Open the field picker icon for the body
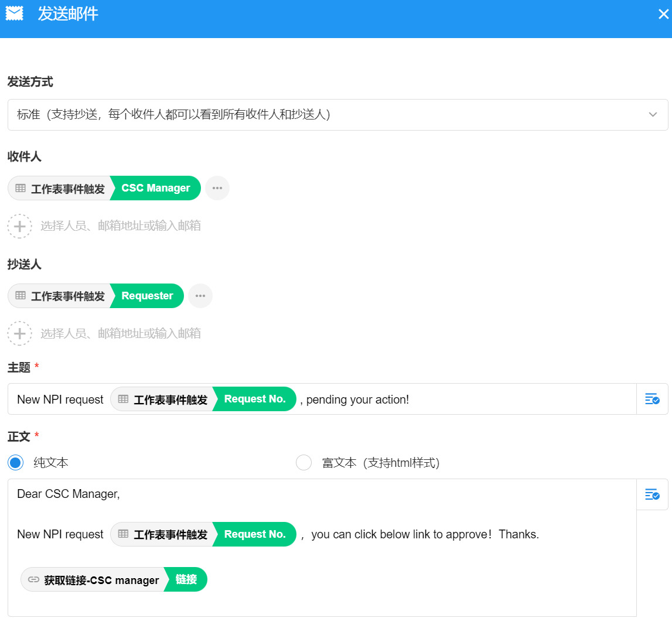The height and width of the screenshot is (618, 672). 652,494
